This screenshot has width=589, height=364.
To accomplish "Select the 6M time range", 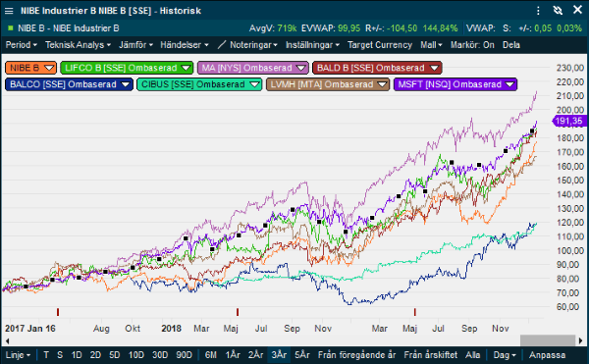I will pos(211,355).
